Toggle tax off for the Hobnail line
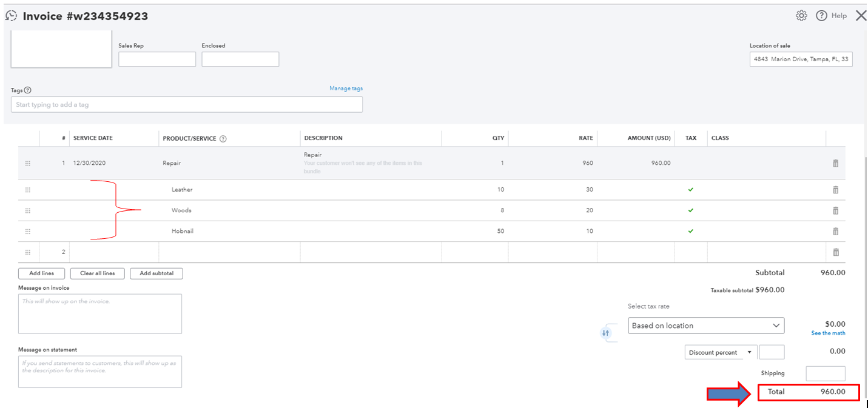 [x=690, y=231]
